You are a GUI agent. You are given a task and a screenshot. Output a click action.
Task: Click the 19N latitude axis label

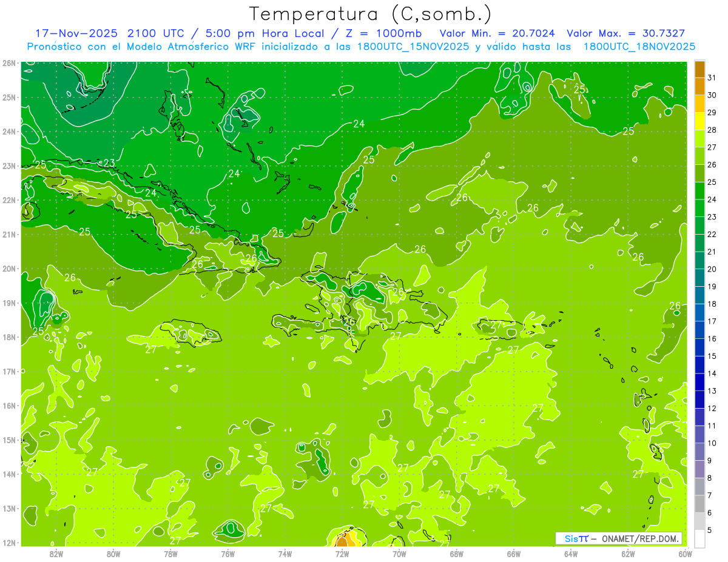pos(8,303)
